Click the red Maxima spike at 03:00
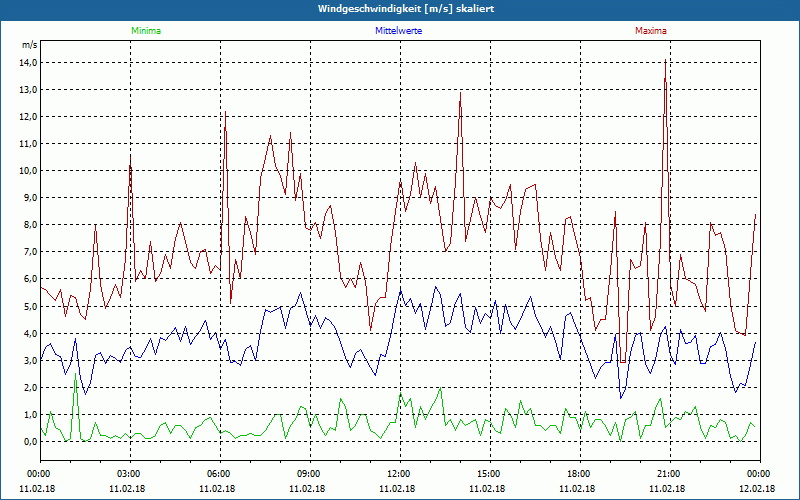This screenshot has height=500, width=800. click(130, 158)
